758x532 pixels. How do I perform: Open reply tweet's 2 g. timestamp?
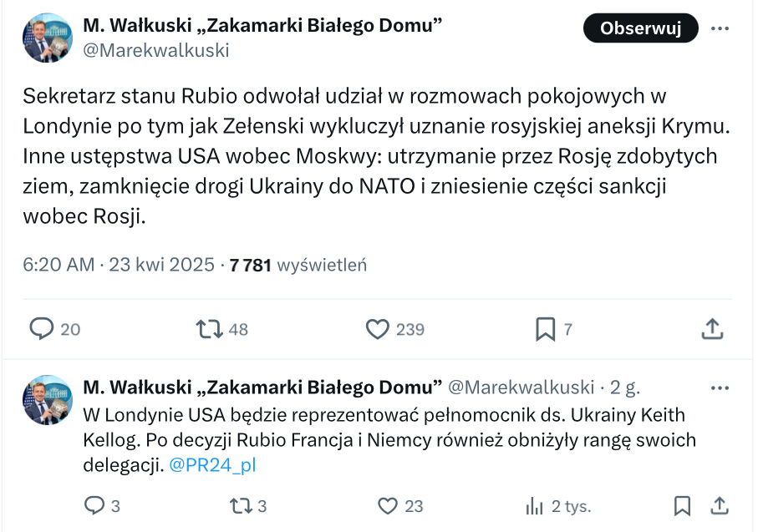[625, 388]
